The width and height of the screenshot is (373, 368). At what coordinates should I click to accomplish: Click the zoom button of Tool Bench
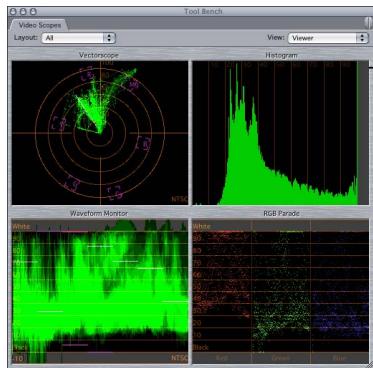pyautogui.click(x=33, y=11)
